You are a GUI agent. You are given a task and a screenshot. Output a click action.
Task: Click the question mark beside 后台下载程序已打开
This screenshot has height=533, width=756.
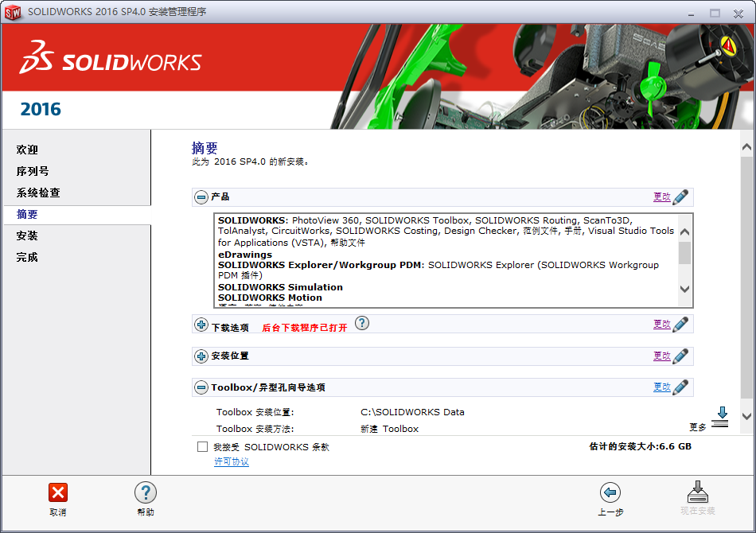click(362, 323)
